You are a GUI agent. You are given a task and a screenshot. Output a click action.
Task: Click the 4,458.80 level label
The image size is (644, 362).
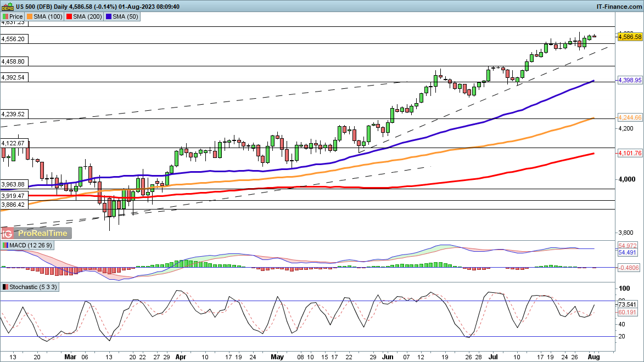point(13,62)
